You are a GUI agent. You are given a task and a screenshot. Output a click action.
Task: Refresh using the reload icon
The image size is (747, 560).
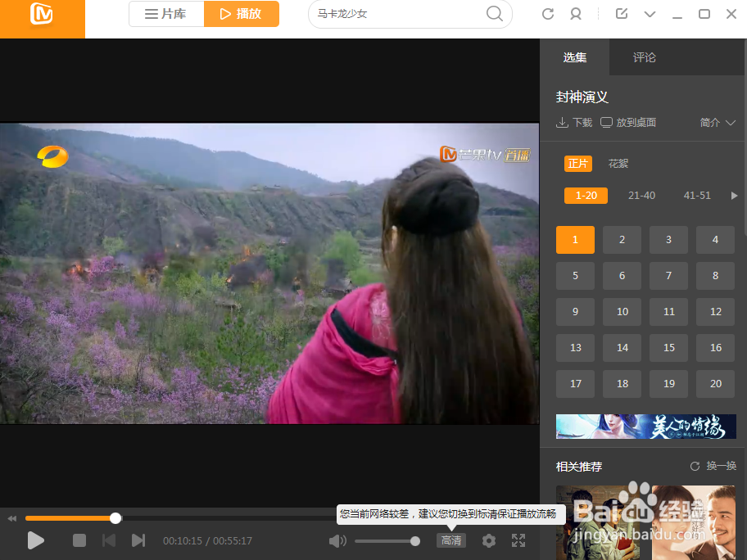pyautogui.click(x=548, y=14)
